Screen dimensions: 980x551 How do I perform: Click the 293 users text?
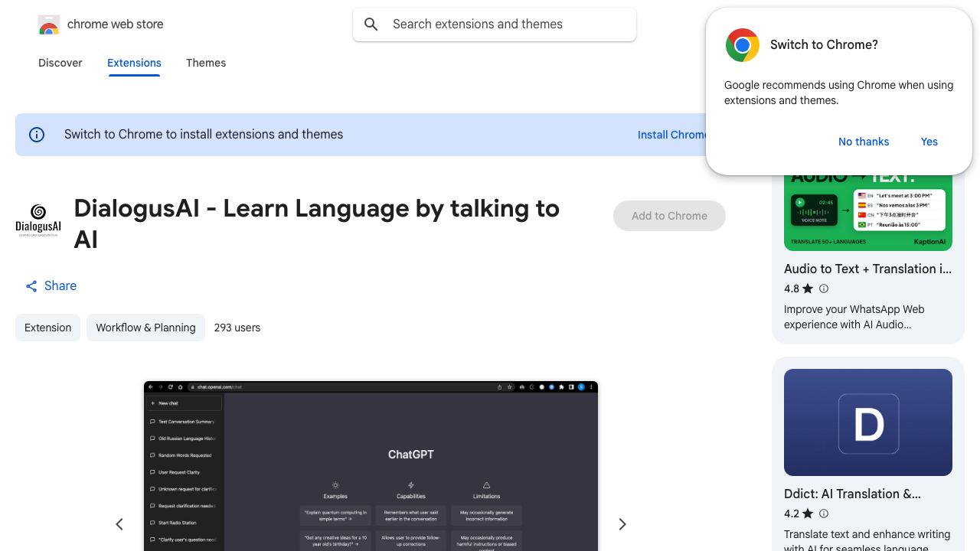tap(237, 328)
